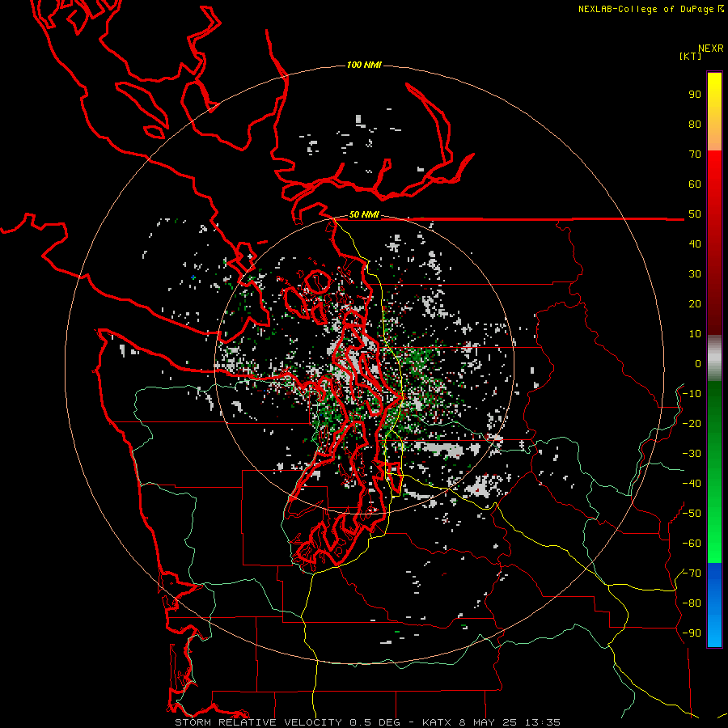The width and height of the screenshot is (728, 728).
Task: Click the 0 knot scale value
Action: pyautogui.click(x=698, y=363)
